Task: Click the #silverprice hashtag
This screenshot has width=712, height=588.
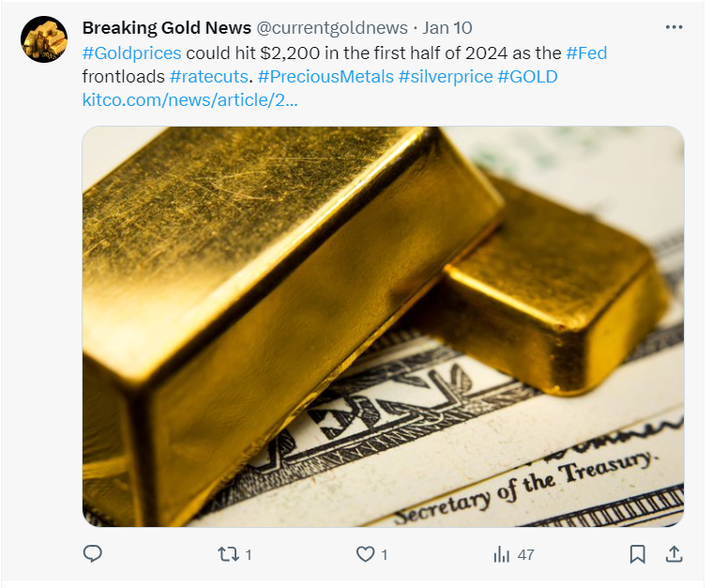Action: point(446,77)
